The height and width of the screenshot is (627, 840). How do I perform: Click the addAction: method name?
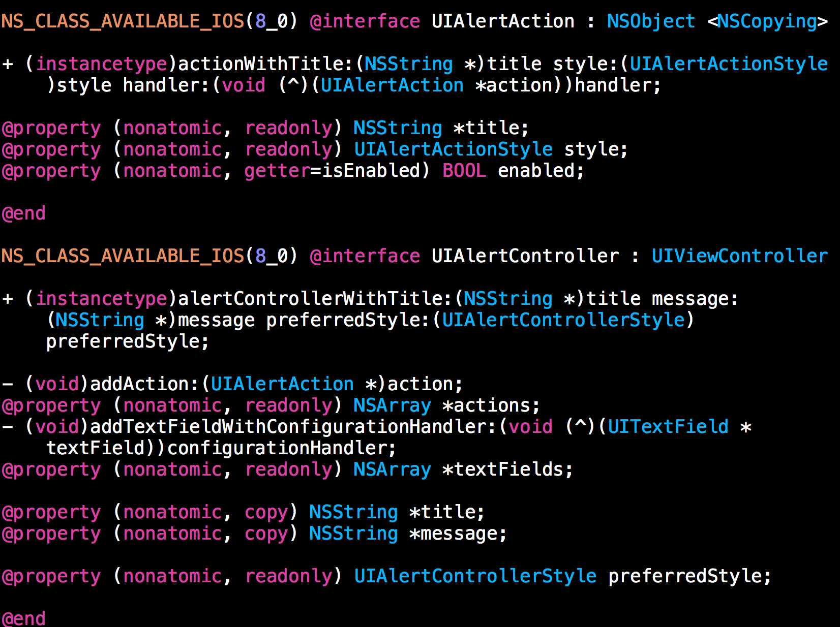click(144, 384)
